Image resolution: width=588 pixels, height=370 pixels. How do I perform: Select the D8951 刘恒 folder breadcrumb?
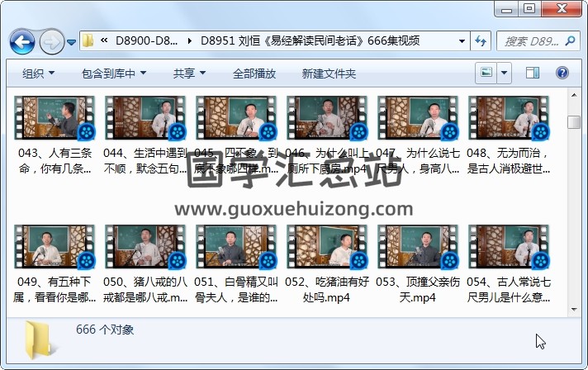tap(310, 40)
